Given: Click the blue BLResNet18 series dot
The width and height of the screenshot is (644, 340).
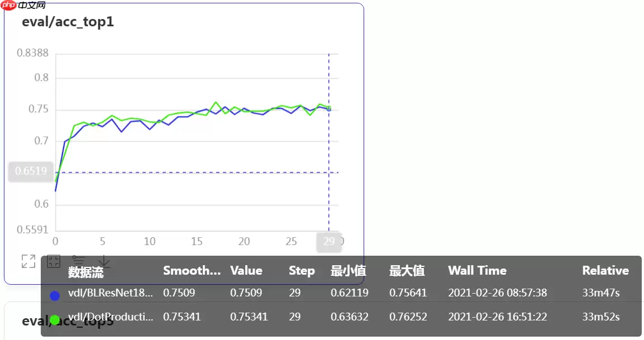Looking at the screenshot, I should click(x=55, y=296).
